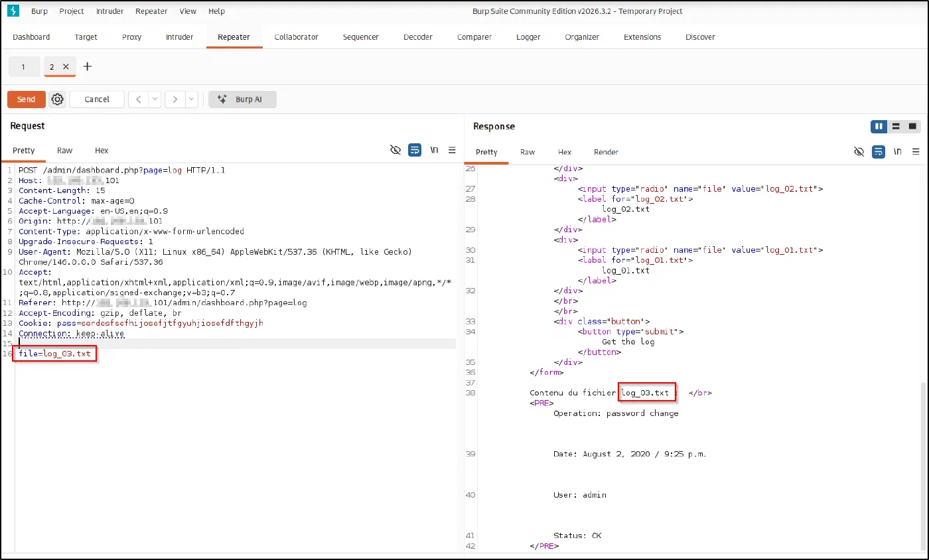The height and width of the screenshot is (560, 929).
Task: Open the Burp menu
Action: 39,11
